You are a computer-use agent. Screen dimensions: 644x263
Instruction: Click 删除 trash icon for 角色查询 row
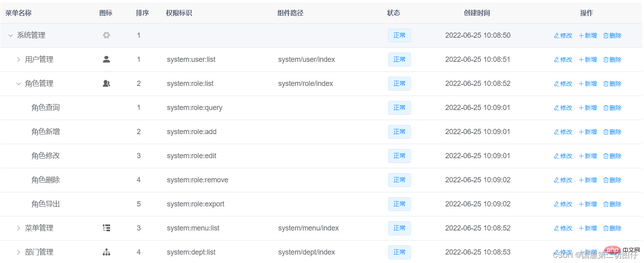[606, 108]
